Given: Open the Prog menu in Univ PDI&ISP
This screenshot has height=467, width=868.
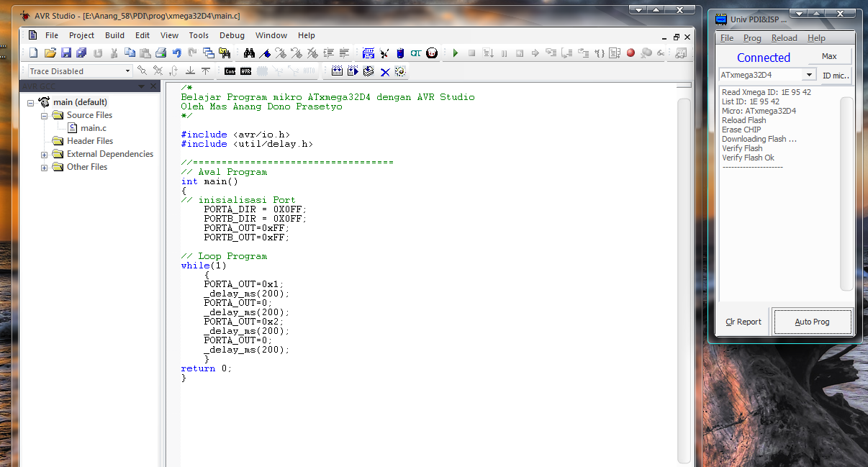Looking at the screenshot, I should (x=752, y=38).
